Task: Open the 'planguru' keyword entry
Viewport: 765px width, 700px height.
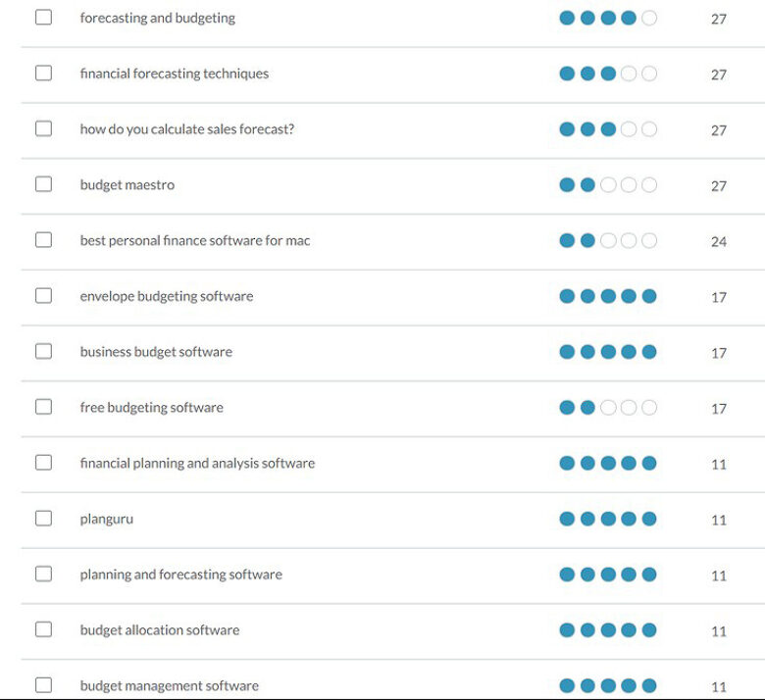Action: coord(106,519)
